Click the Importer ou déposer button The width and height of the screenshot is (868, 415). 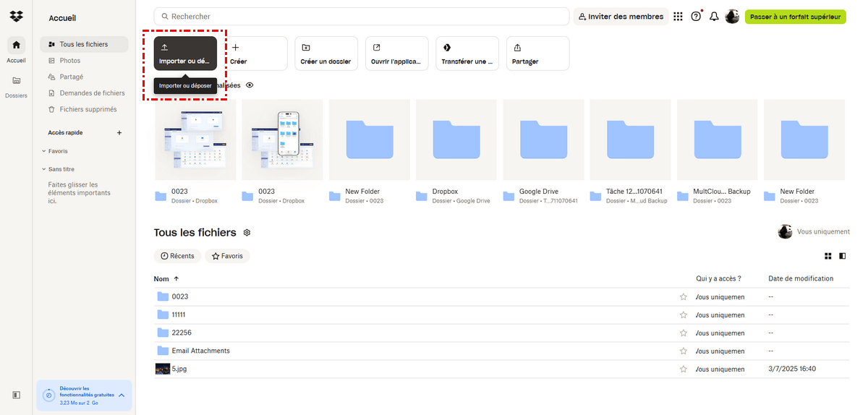tap(185, 54)
